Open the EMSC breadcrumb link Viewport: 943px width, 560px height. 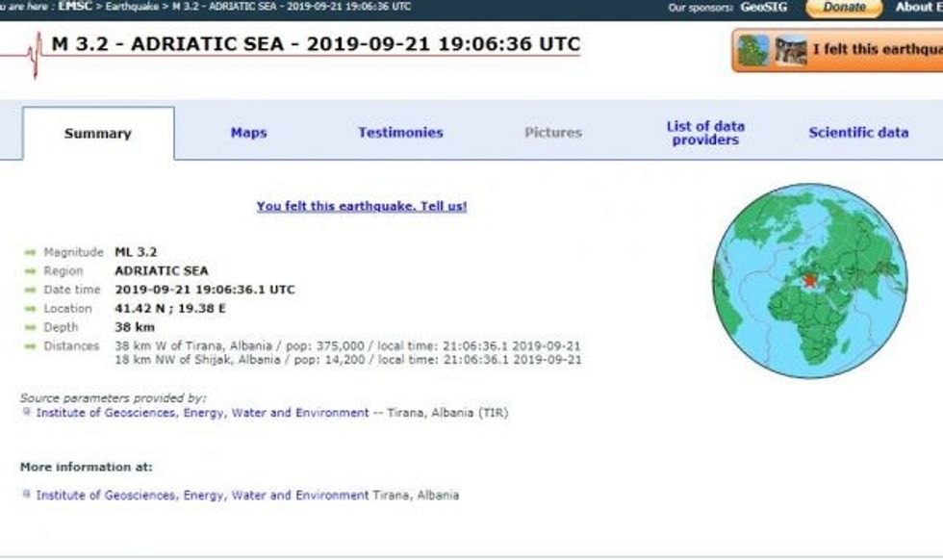point(74,7)
